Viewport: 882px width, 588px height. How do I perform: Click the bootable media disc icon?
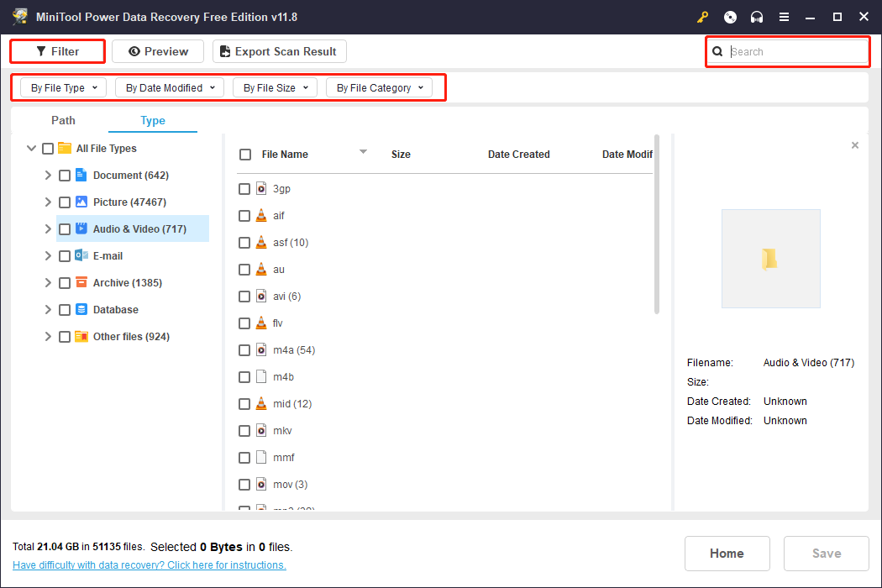pyautogui.click(x=730, y=17)
